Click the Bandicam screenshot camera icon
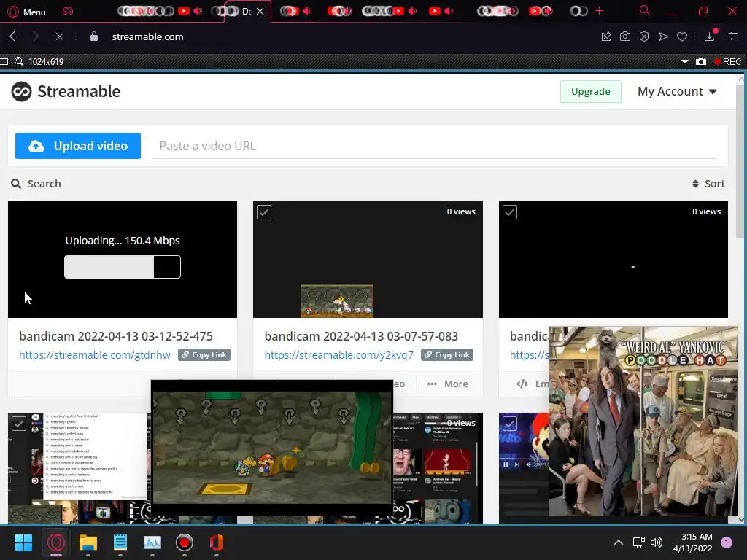The height and width of the screenshot is (560, 747). tap(701, 61)
